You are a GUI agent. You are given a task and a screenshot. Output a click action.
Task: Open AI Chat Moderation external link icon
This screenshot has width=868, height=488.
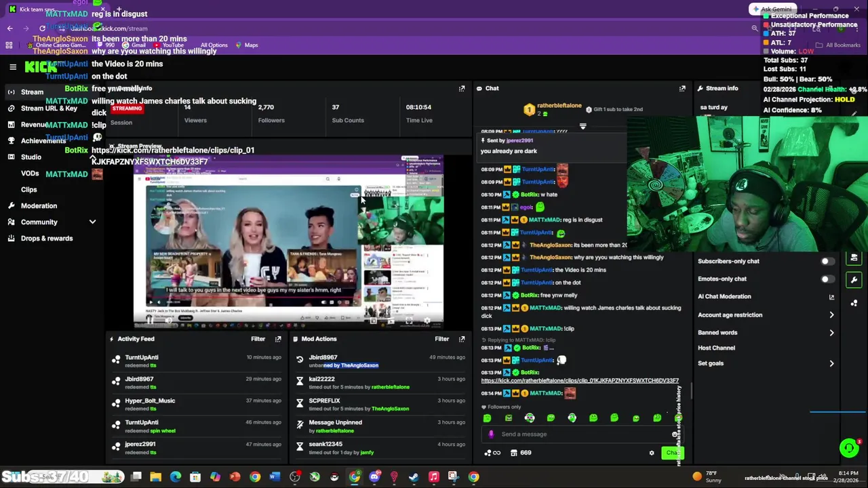pos(831,297)
